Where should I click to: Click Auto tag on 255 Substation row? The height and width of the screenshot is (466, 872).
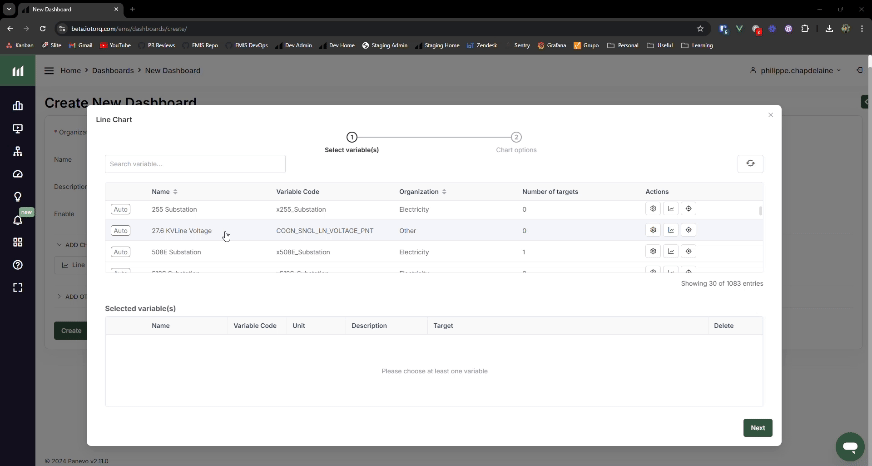[x=120, y=210]
